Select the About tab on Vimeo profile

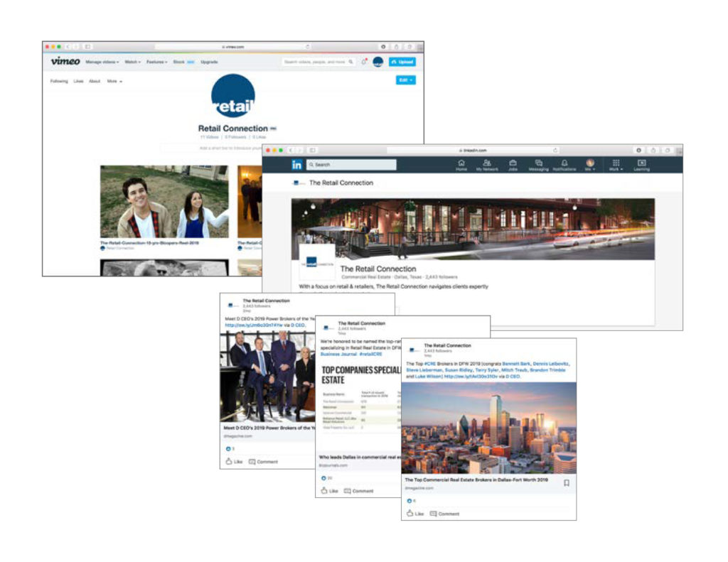95,81
